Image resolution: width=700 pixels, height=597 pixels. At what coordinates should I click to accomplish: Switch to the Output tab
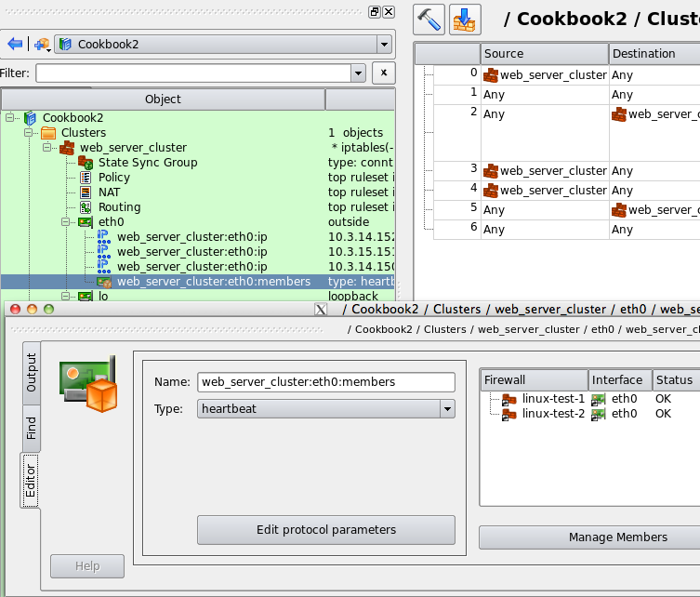[31, 372]
